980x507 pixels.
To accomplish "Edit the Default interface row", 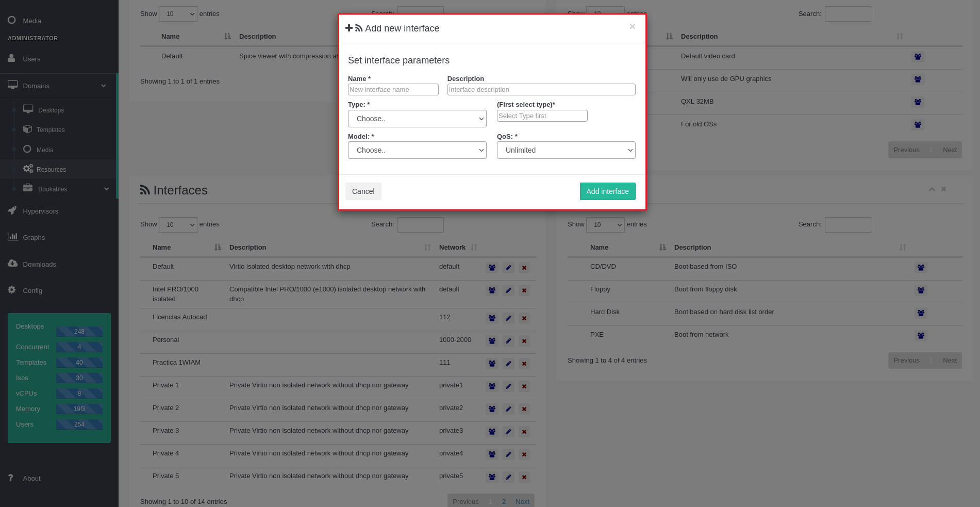I will click(x=508, y=268).
